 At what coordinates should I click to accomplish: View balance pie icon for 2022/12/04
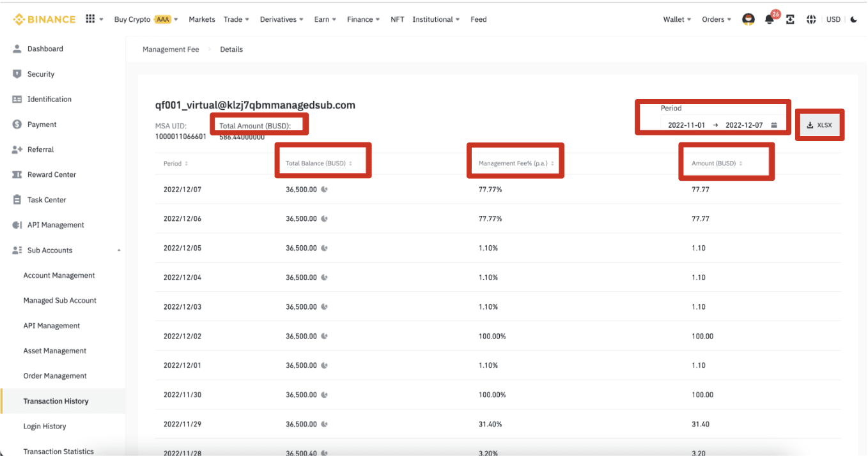(325, 277)
